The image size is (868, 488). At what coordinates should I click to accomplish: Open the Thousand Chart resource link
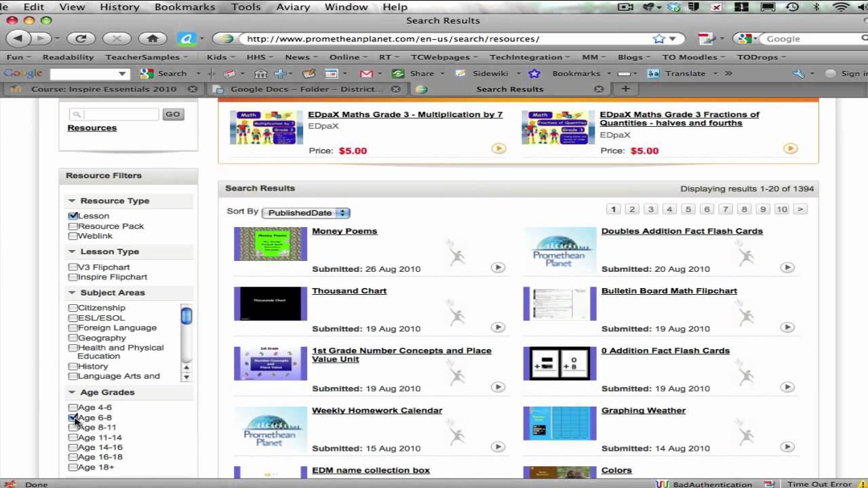click(x=349, y=291)
